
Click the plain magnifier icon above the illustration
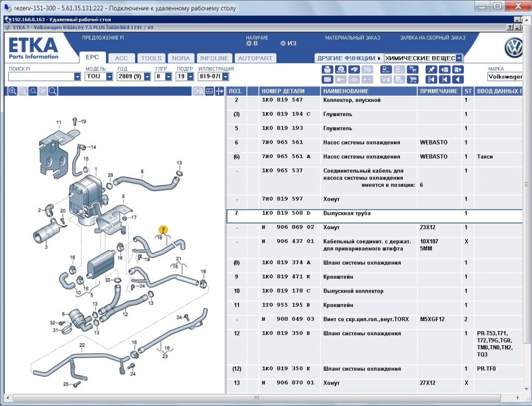pos(52,91)
